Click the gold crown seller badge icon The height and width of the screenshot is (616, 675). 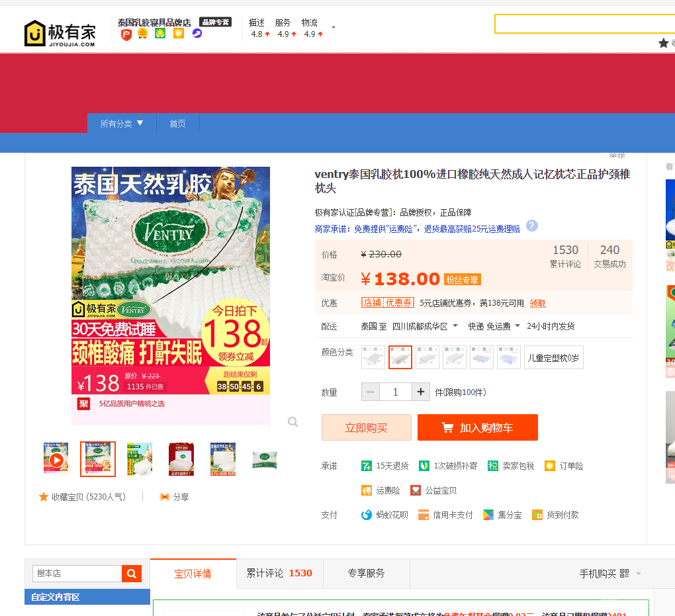[142, 34]
